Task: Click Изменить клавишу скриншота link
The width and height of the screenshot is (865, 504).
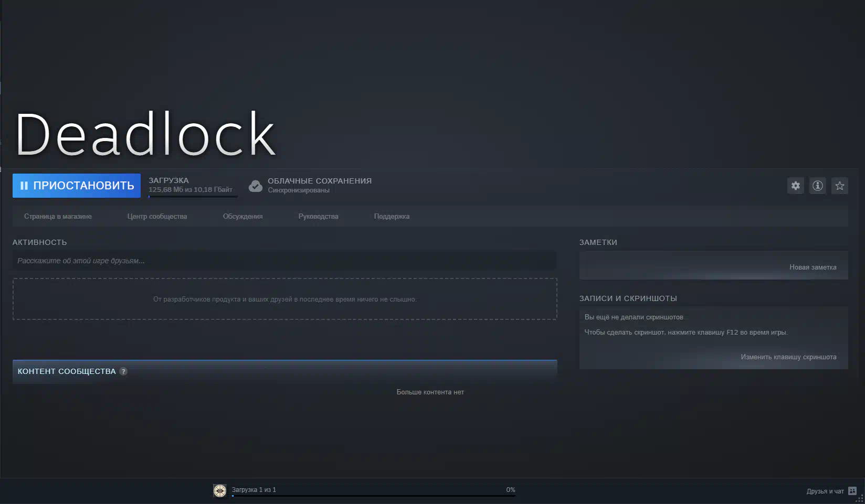Action: tap(788, 357)
